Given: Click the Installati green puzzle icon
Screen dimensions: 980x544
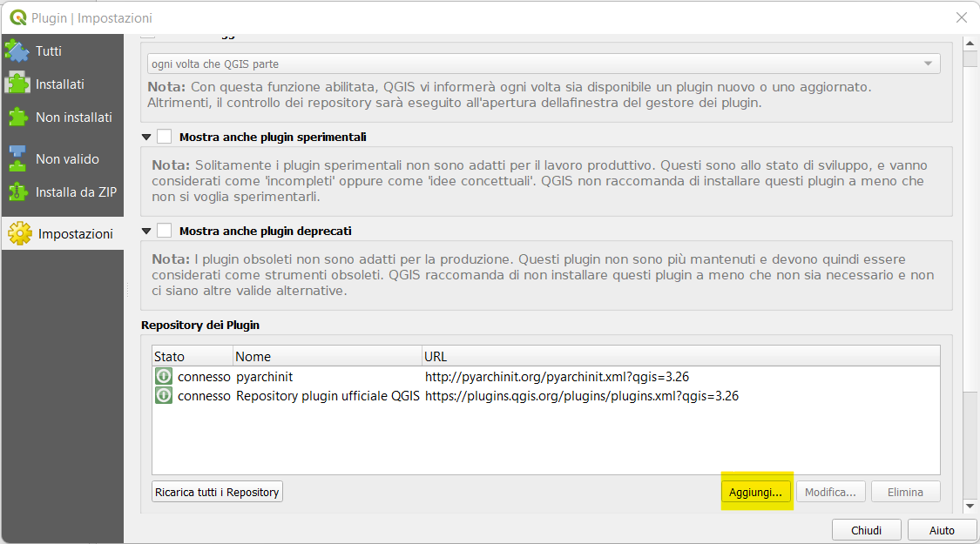Looking at the screenshot, I should pyautogui.click(x=17, y=84).
